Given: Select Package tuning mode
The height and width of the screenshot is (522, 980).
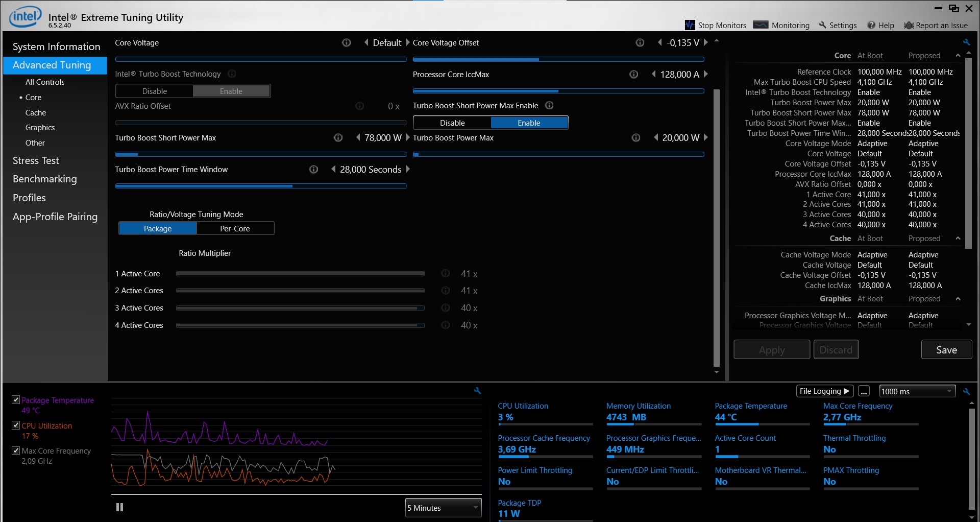Looking at the screenshot, I should [x=158, y=229].
